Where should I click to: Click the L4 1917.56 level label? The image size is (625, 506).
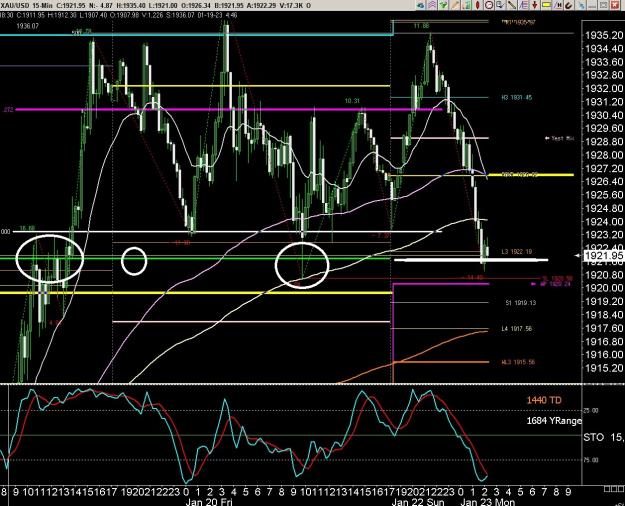(517, 329)
